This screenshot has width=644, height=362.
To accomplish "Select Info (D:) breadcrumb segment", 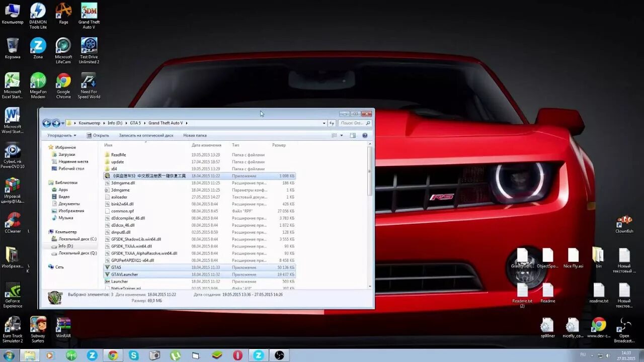I will (x=115, y=123).
